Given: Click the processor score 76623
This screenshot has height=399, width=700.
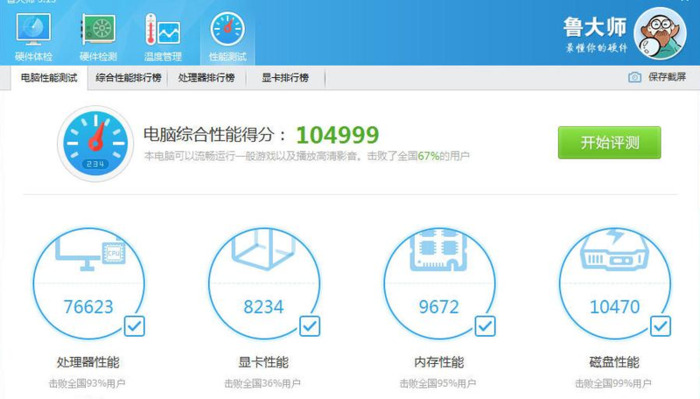Looking at the screenshot, I should (x=88, y=307).
